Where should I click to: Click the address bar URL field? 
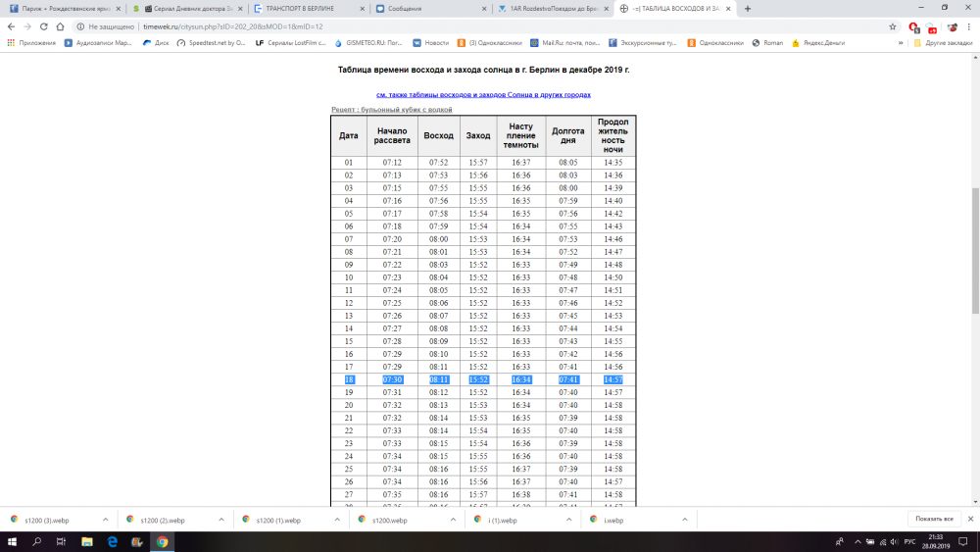[392, 26]
